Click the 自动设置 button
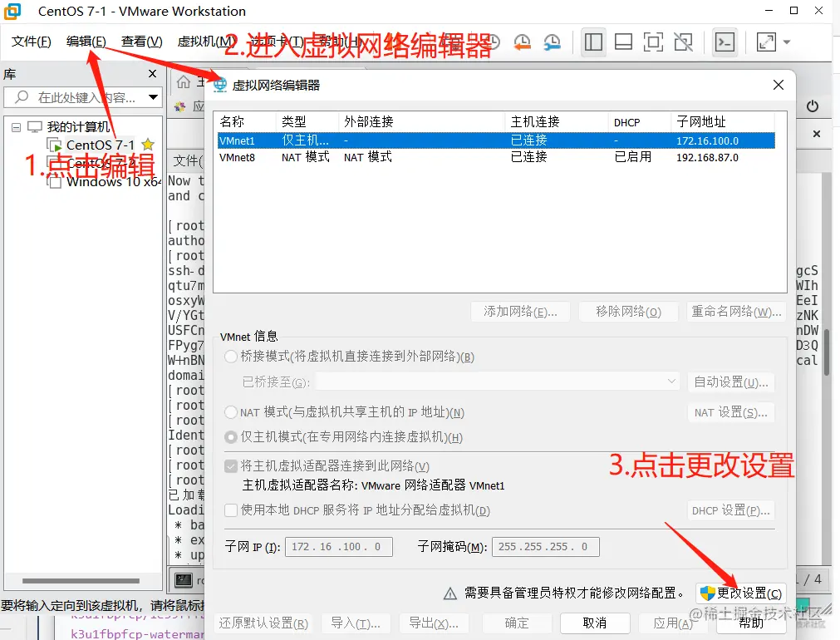840x640 pixels. pyautogui.click(x=730, y=382)
